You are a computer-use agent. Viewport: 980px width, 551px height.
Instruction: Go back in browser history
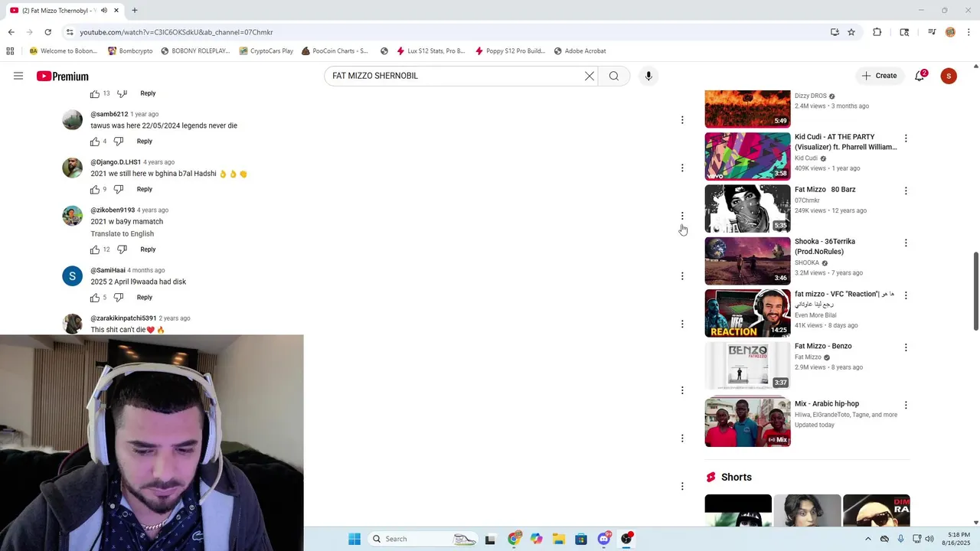[x=11, y=32]
